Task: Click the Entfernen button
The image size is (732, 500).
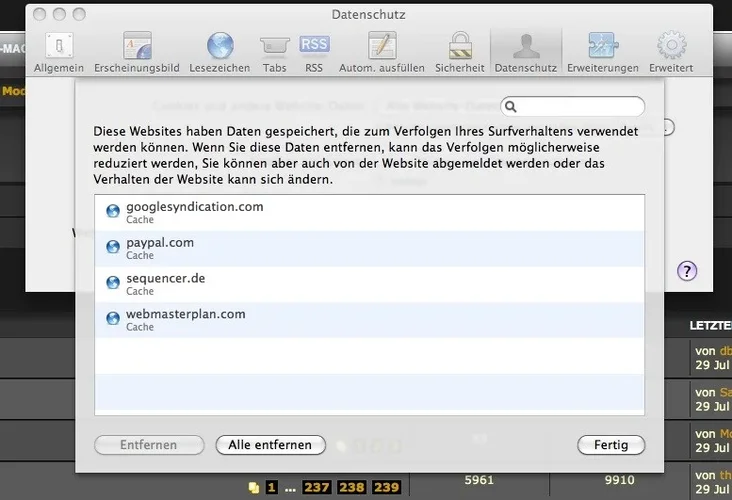Action: coord(149,445)
